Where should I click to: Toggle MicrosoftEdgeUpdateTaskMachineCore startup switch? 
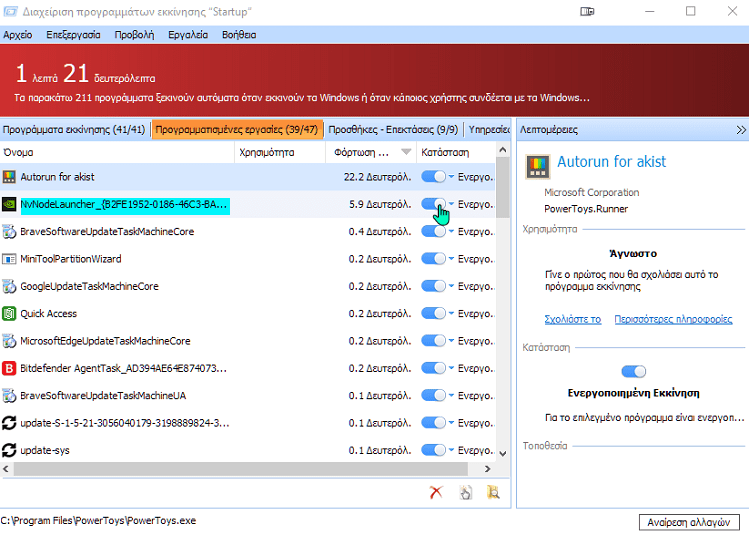point(433,341)
